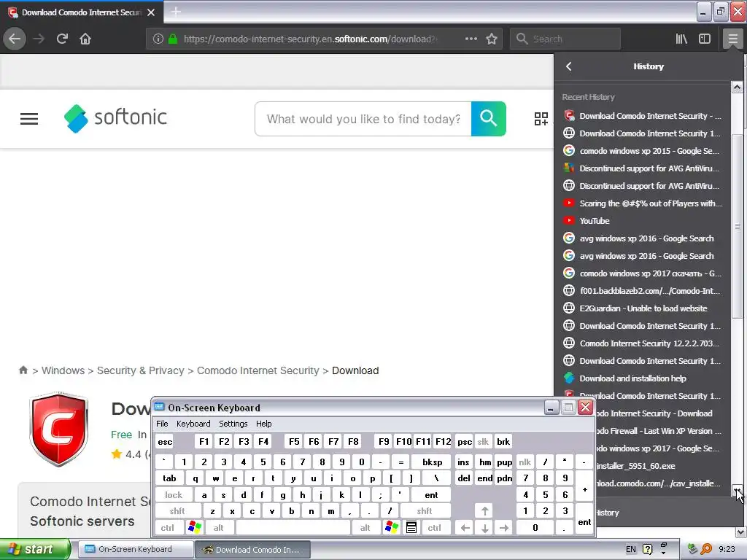
Task: Open 'Comodo Internet Security 12.2.2.703' history entry
Action: [642, 343]
